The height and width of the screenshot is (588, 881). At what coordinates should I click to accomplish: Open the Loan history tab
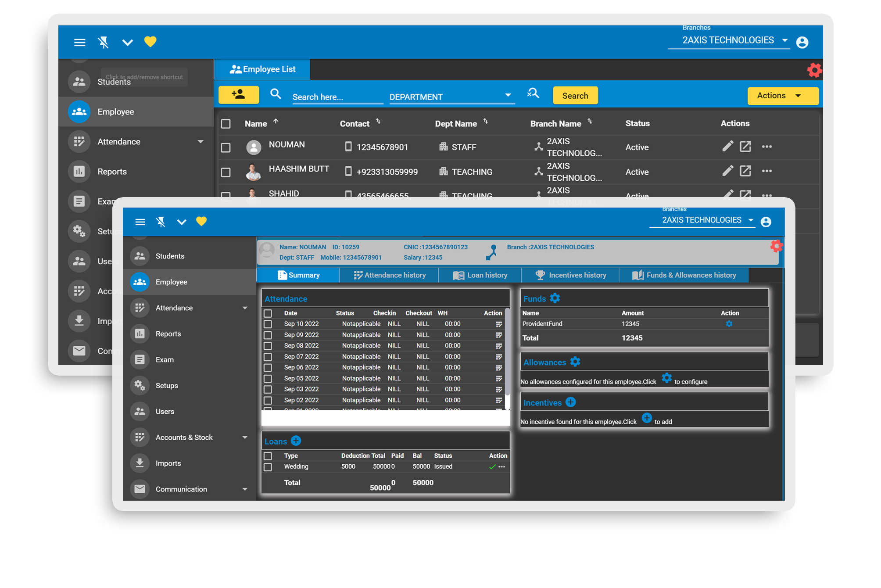480,275
